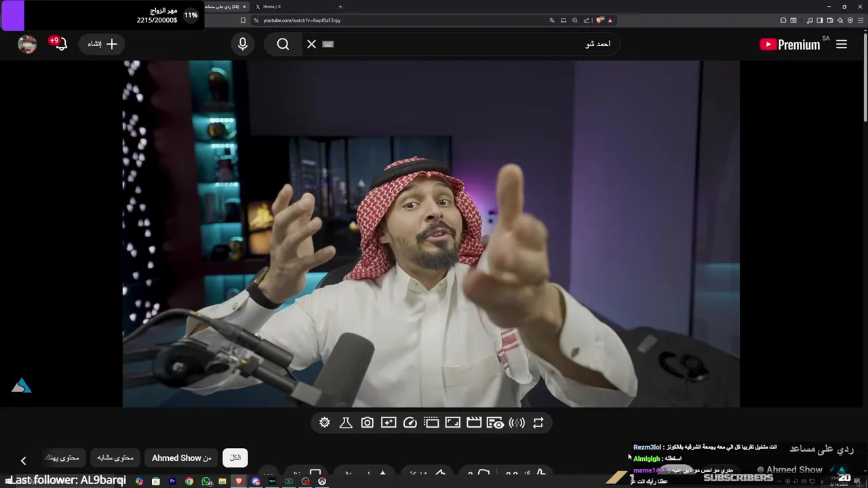Open File Explorer from the taskbar
The height and width of the screenshot is (488, 868).
click(x=222, y=481)
